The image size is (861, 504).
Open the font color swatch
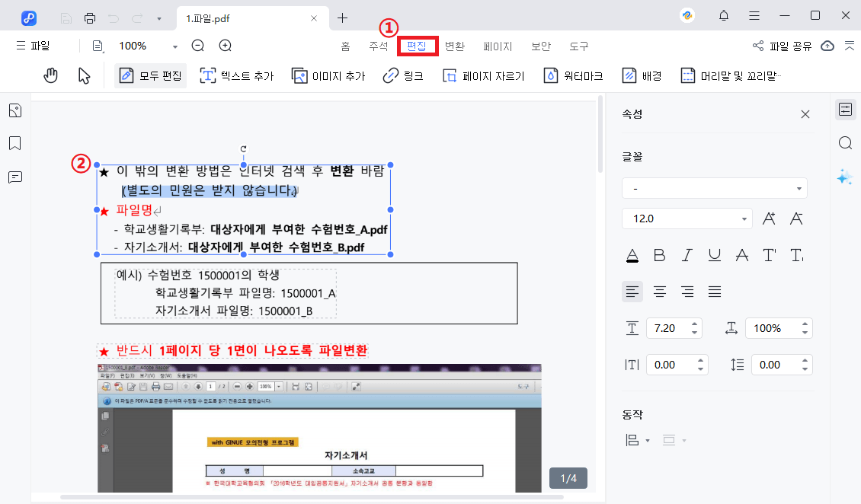click(x=632, y=255)
